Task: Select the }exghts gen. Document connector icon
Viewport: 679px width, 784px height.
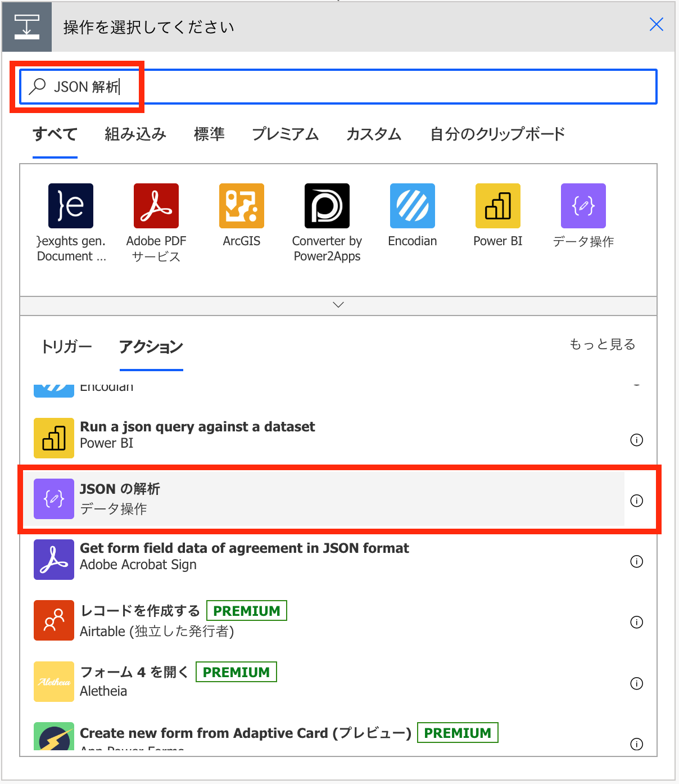Action: 71,206
